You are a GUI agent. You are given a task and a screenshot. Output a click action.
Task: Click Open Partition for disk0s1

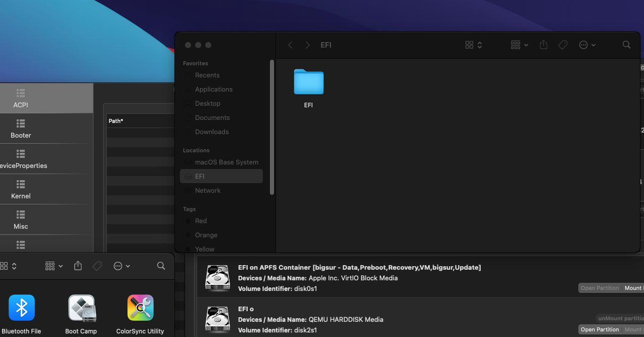tap(600, 288)
